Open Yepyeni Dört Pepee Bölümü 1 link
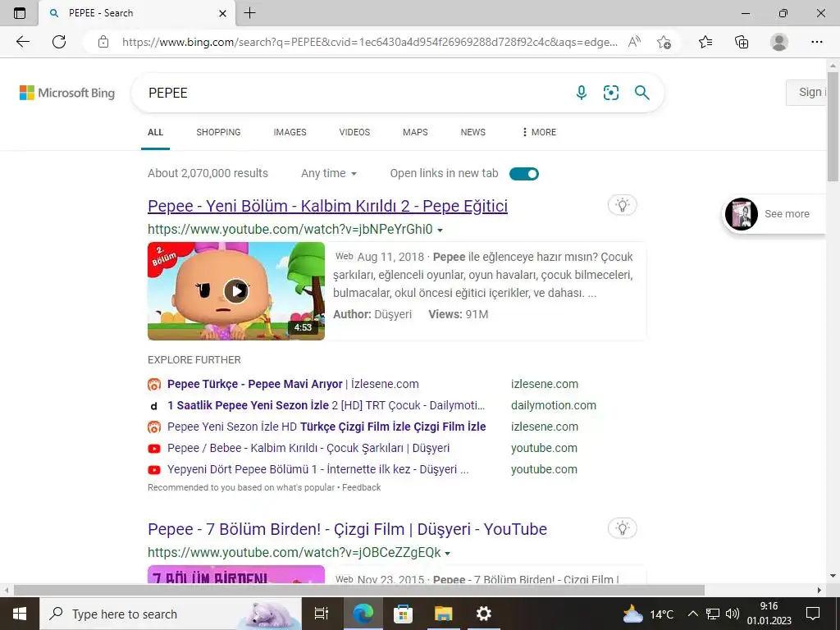The height and width of the screenshot is (630, 840). [x=317, y=470]
